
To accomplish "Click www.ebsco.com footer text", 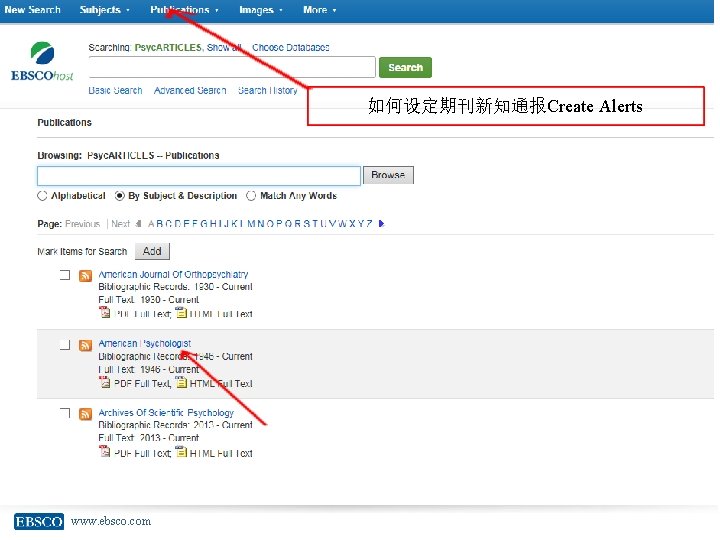I will (111, 521).
